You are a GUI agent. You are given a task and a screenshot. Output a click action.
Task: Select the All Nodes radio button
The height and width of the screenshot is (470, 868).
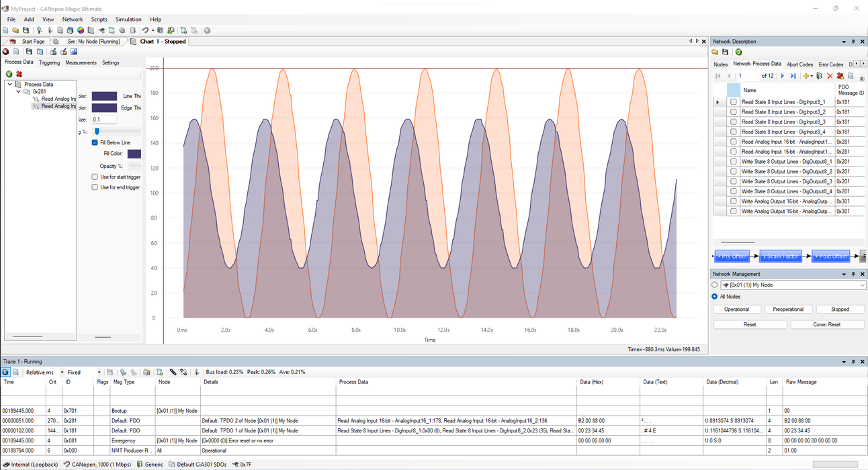click(714, 296)
